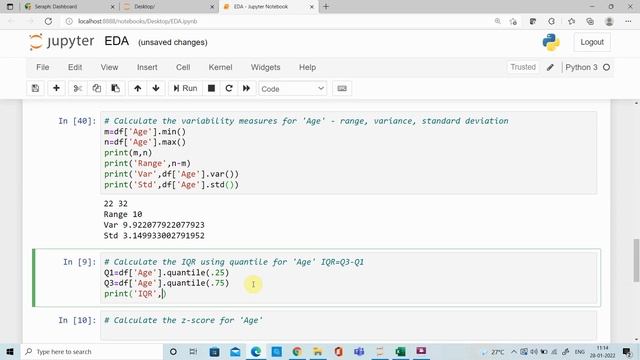640x360 pixels.
Task: Click the Logout button
Action: click(x=592, y=42)
